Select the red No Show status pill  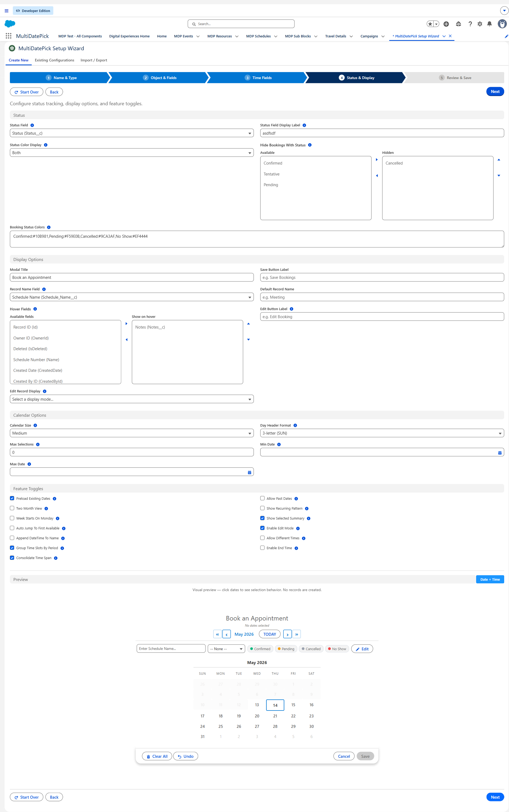[x=337, y=649]
